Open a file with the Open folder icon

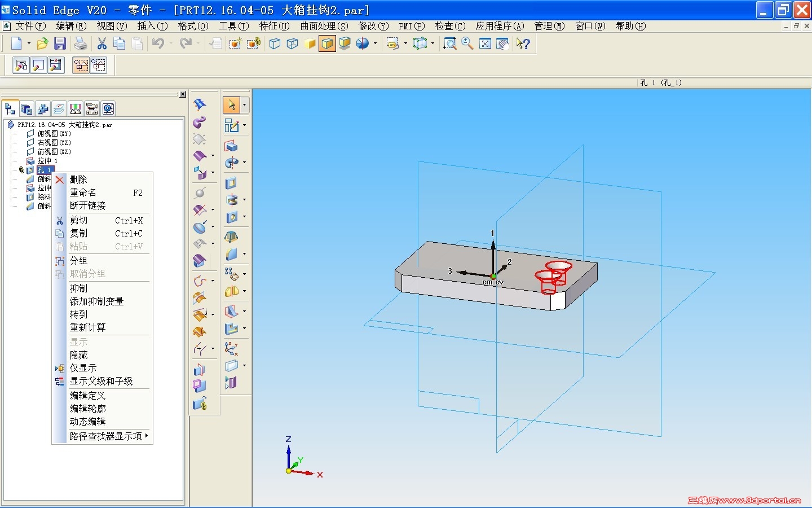tap(42, 43)
